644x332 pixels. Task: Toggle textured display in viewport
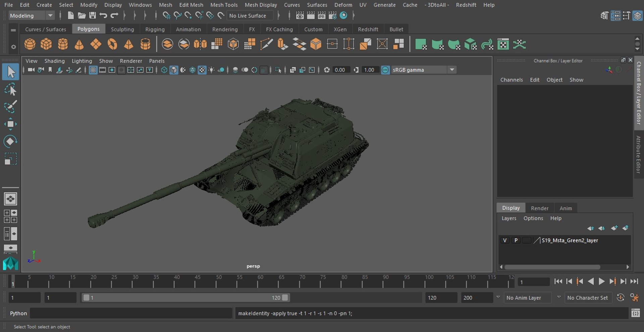tap(202, 70)
